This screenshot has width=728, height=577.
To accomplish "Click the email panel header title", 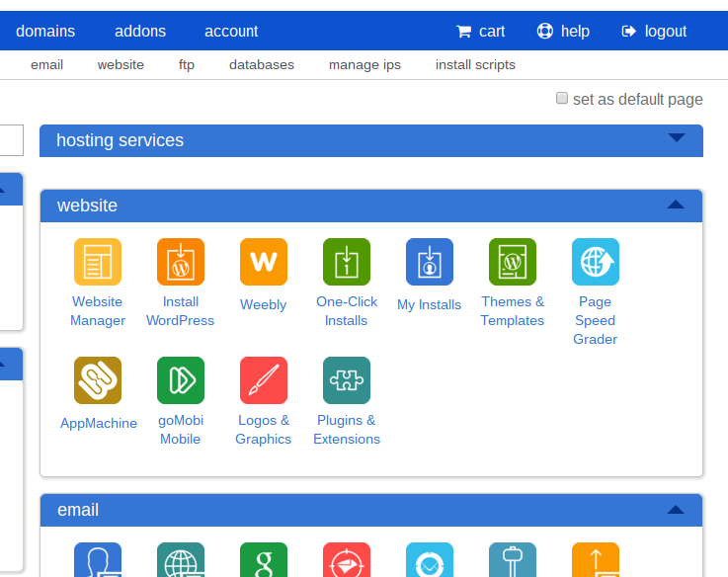I will (78, 510).
